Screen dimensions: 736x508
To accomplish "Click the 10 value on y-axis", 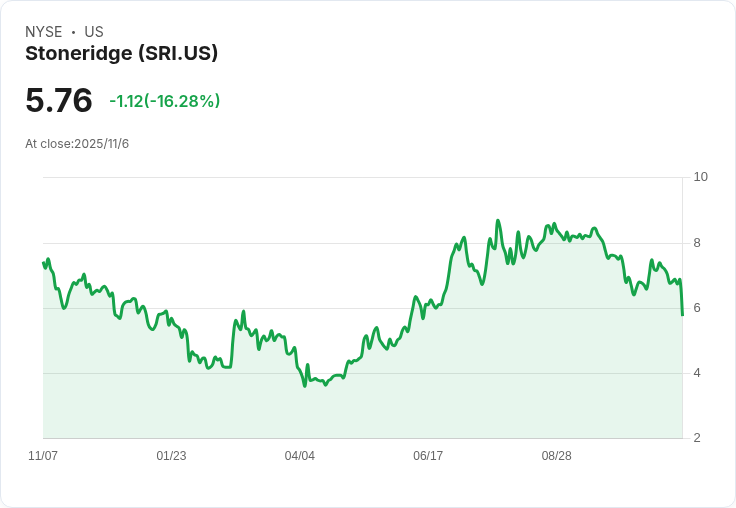I will (x=701, y=177).
